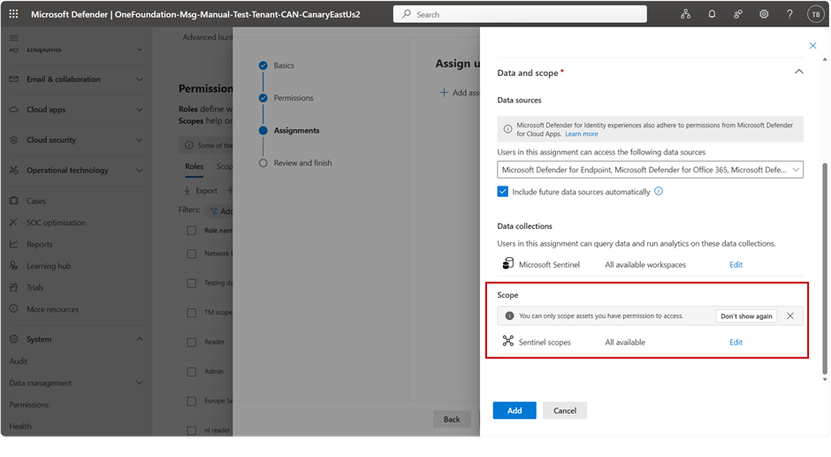
Task: Focus the top Search field
Action: pyautogui.click(x=519, y=14)
